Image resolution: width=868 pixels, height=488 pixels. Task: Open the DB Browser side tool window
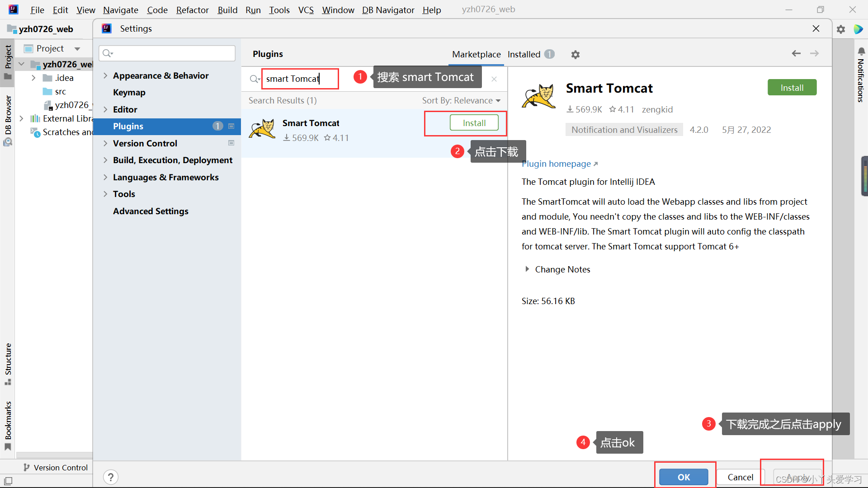[x=8, y=120]
